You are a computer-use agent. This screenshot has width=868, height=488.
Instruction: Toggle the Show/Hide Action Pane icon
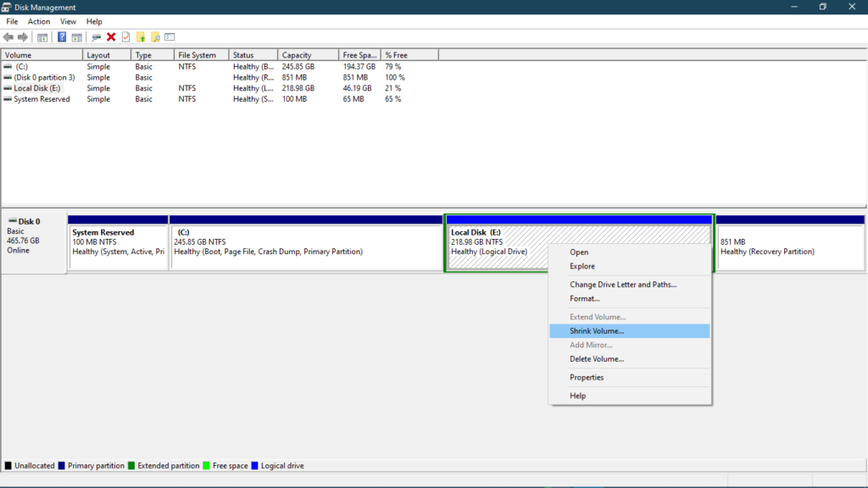(77, 36)
